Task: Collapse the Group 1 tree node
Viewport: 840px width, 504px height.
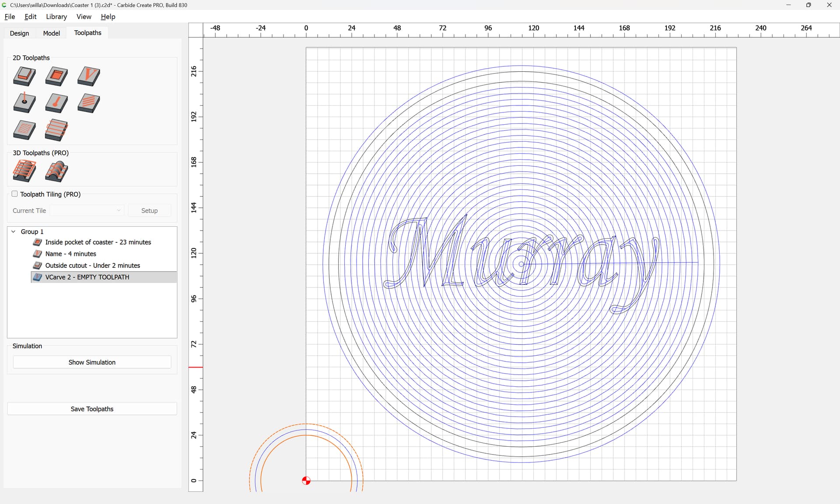Action: [14, 231]
